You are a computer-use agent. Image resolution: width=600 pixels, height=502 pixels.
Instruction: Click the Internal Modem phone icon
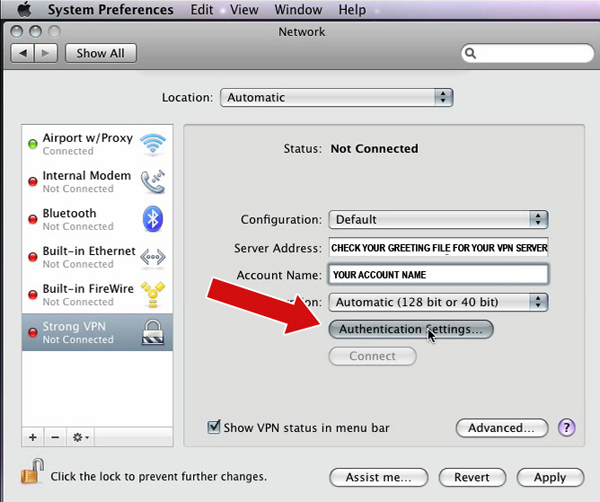153,181
